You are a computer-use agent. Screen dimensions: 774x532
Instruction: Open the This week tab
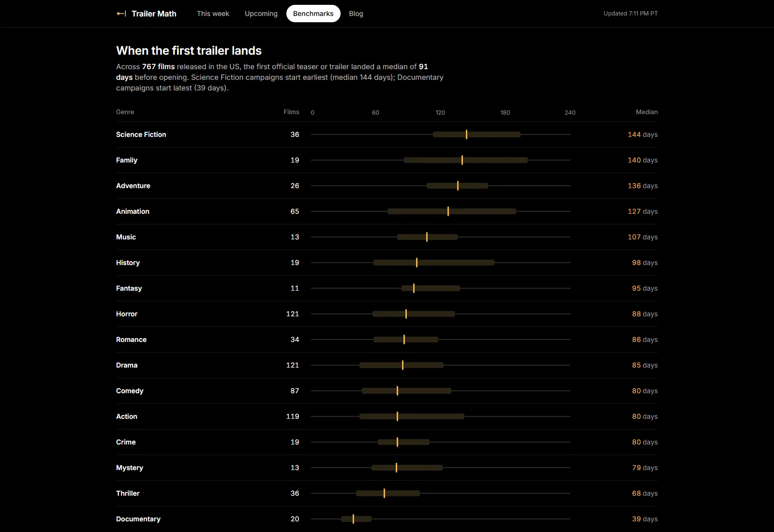tap(213, 14)
